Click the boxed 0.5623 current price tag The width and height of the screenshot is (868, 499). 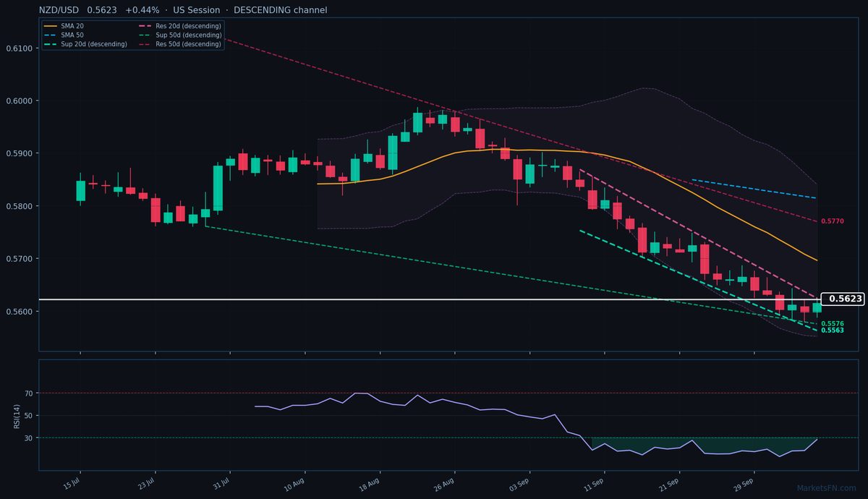click(843, 299)
